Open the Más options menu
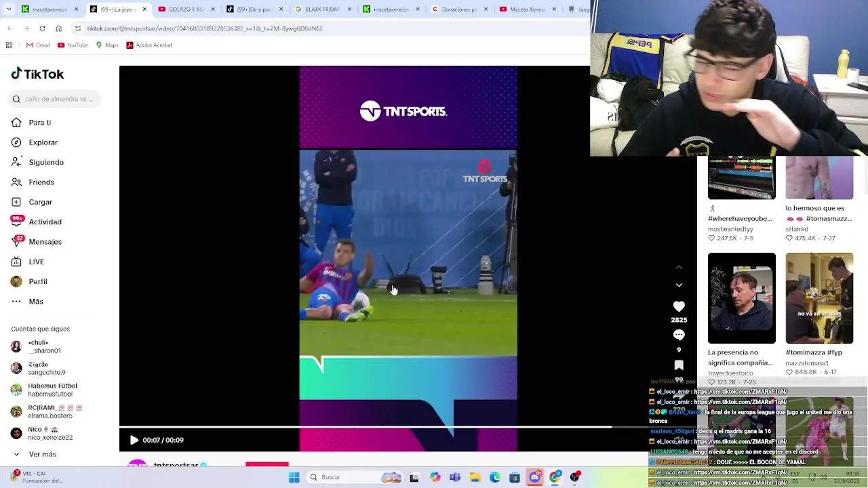Screen dimensions: 868x488 coord(28,302)
